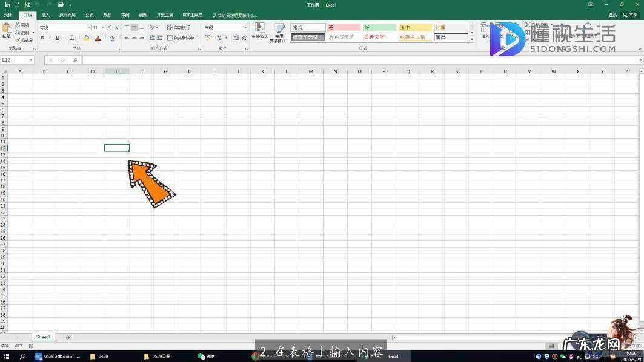Viewport: 644px width, 362px height.
Task: Click the Save icon in quick access toolbar
Action: pyautogui.click(x=7, y=5)
